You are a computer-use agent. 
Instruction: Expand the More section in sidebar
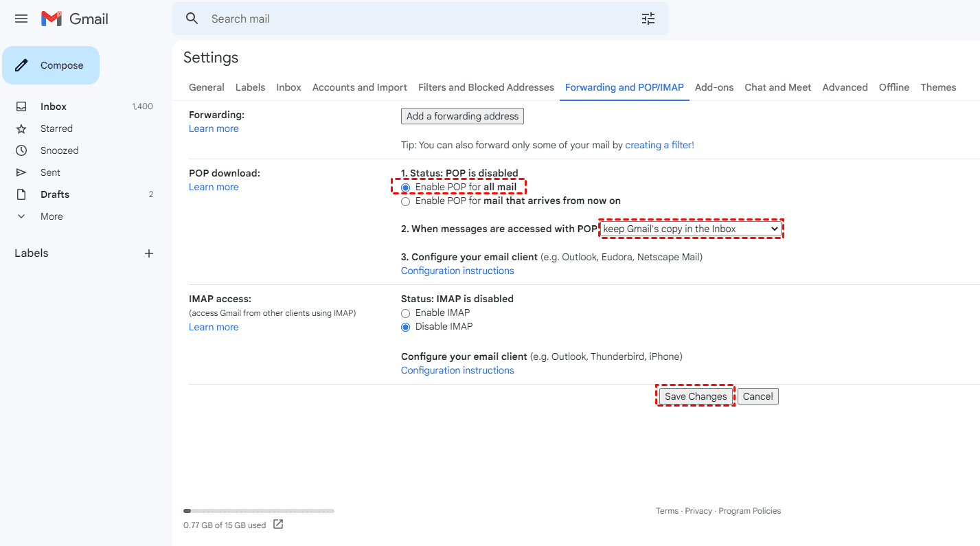coord(21,216)
